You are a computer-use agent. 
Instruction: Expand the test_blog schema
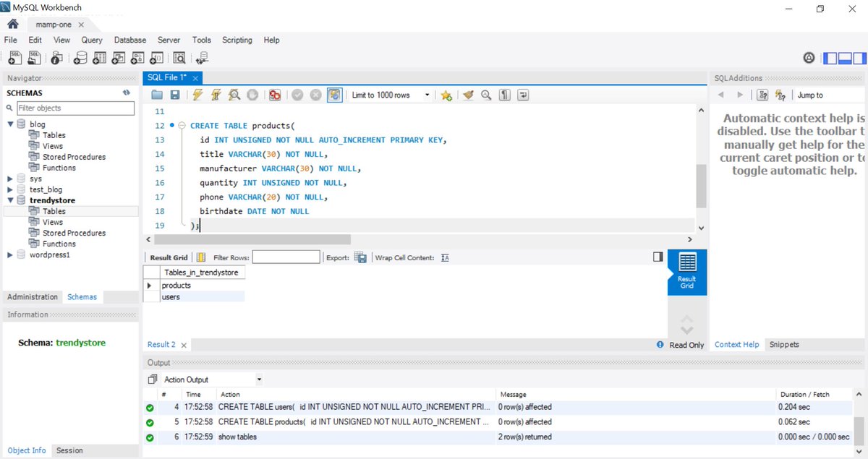point(10,189)
